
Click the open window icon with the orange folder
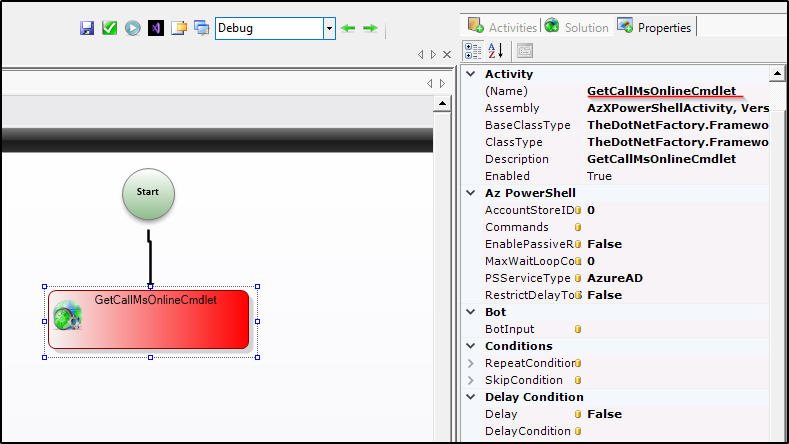click(179, 28)
